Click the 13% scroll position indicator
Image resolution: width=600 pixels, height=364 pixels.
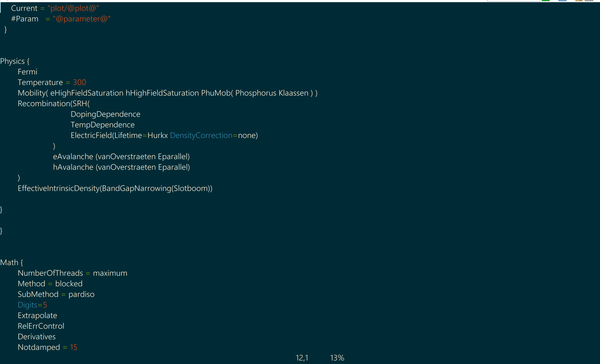pos(337,358)
